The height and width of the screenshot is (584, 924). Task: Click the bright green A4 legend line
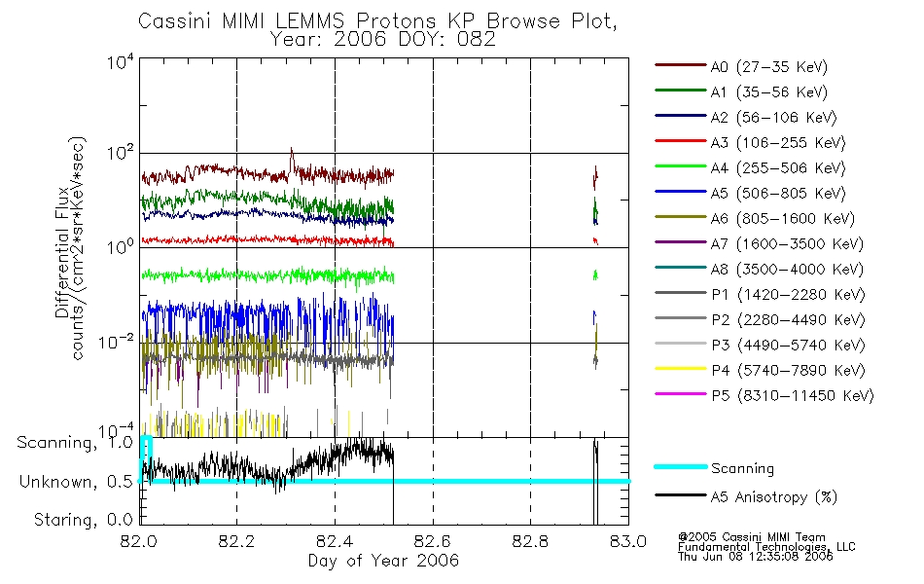click(x=680, y=166)
